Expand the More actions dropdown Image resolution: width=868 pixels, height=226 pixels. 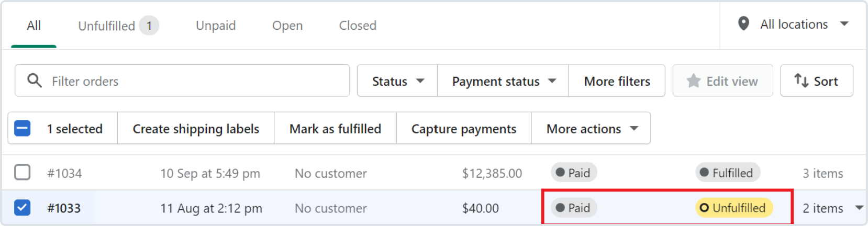click(591, 128)
